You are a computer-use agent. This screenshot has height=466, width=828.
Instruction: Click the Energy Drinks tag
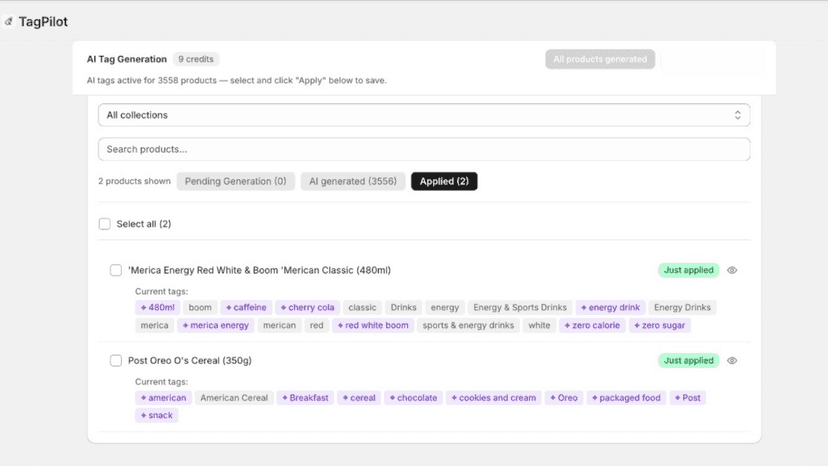click(x=682, y=307)
